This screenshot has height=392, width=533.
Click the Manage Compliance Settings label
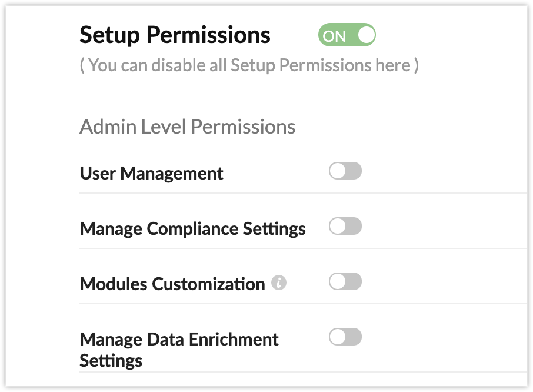coord(192,229)
